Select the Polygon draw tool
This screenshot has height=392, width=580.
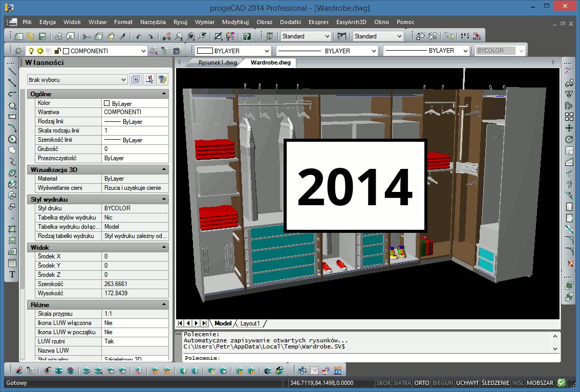tap(12, 105)
